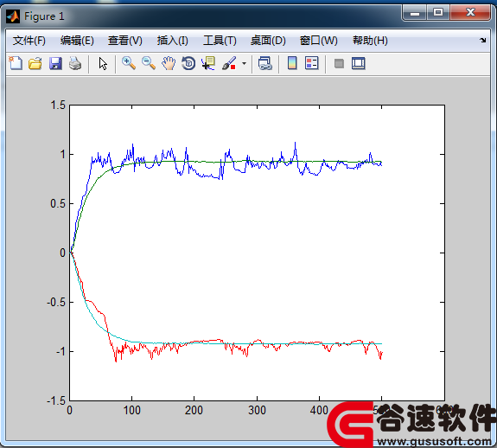
Task: Open the 文件(F) menu
Action: point(29,41)
